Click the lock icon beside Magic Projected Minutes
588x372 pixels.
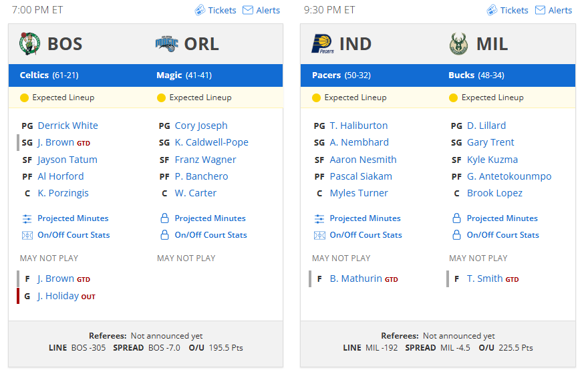(164, 218)
